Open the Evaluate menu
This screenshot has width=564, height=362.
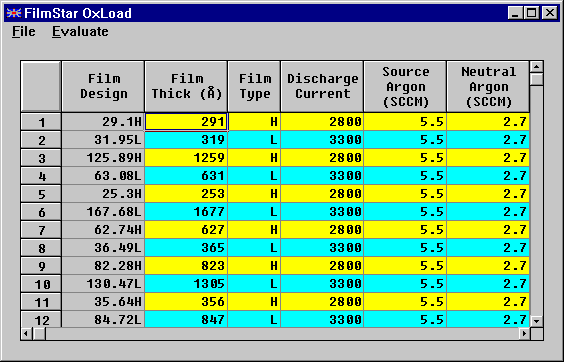pyautogui.click(x=80, y=32)
